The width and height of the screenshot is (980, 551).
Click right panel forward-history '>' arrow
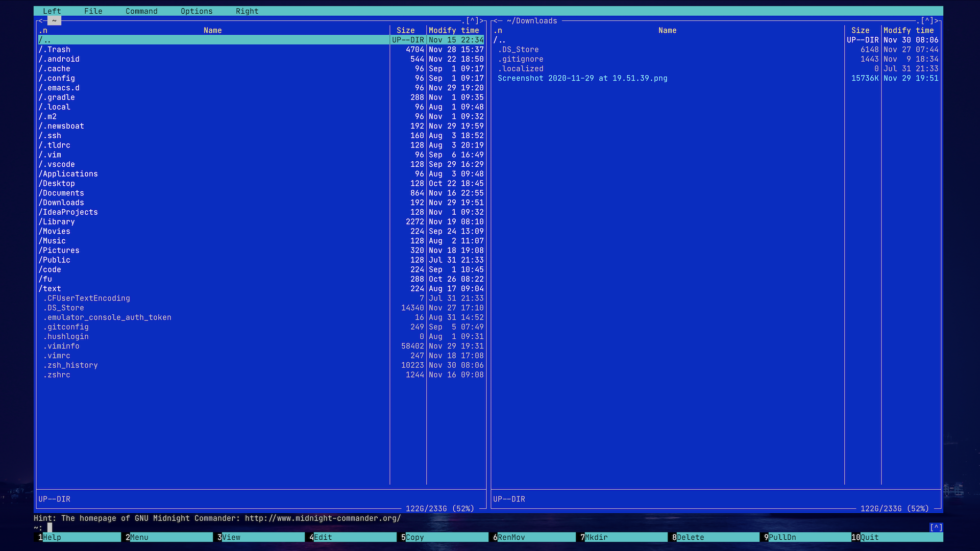(937, 21)
